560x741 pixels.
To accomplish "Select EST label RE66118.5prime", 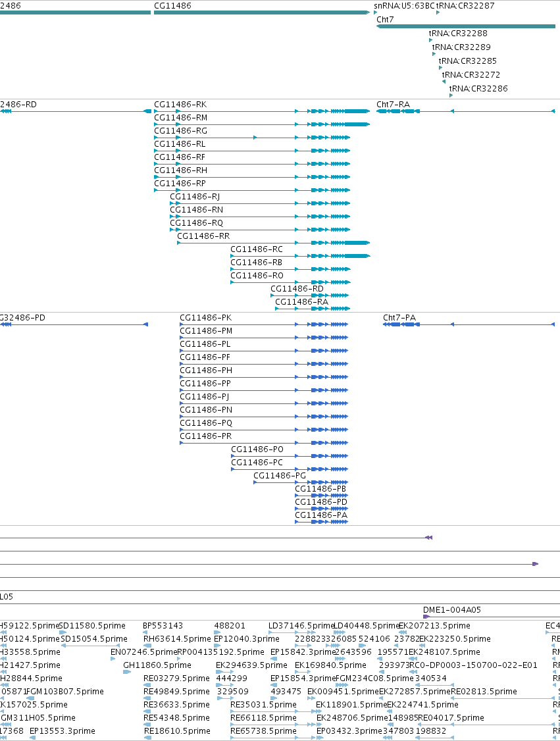I will [x=264, y=717].
